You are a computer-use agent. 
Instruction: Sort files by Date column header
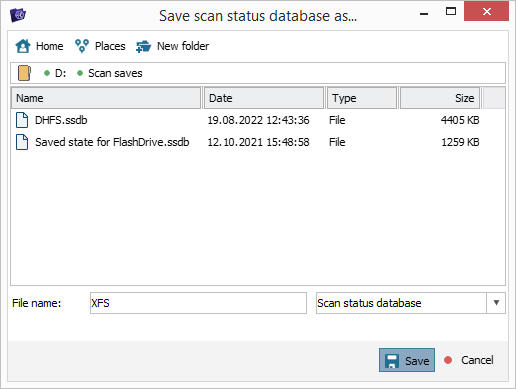(x=264, y=98)
